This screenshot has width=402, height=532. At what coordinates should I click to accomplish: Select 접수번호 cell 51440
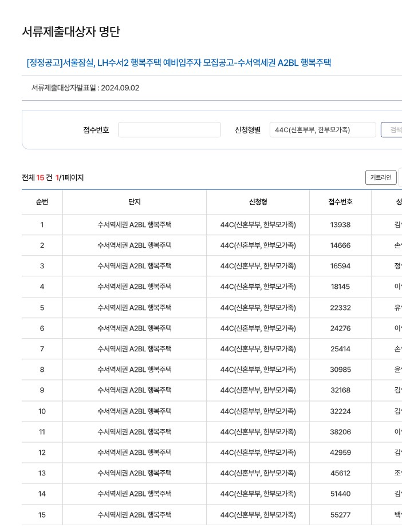point(340,494)
